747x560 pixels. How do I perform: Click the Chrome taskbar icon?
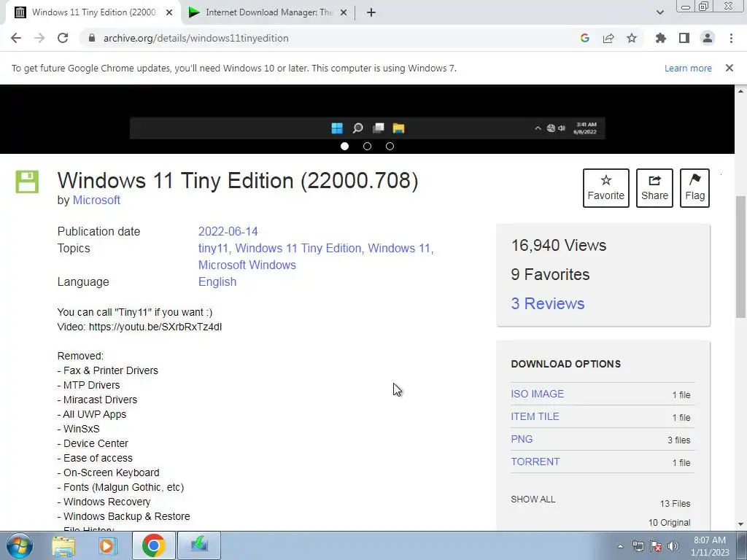[x=153, y=545]
